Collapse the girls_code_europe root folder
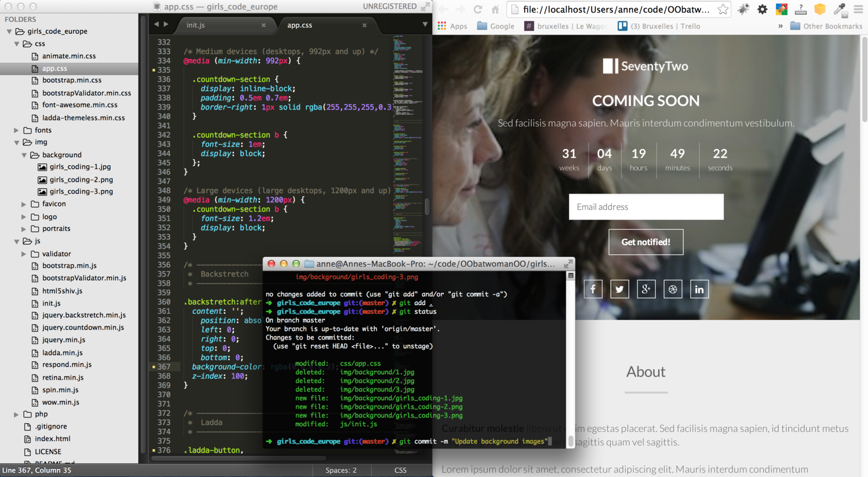 [x=9, y=31]
